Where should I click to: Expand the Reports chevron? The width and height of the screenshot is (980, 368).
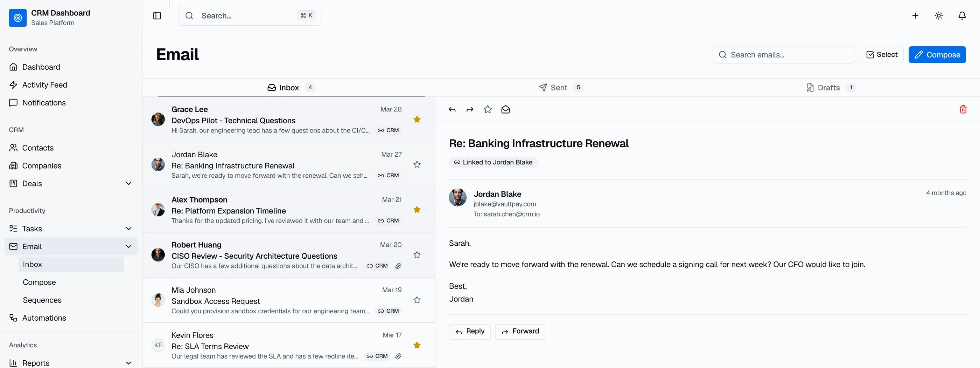pos(128,363)
